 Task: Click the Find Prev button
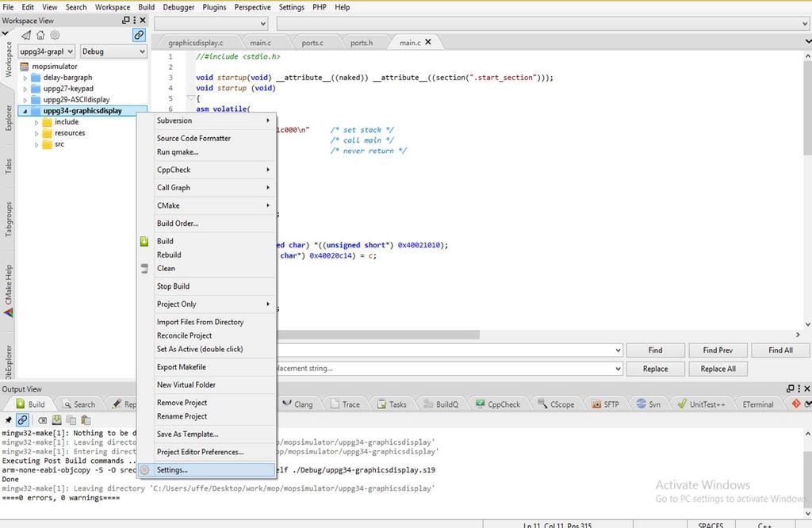point(718,350)
